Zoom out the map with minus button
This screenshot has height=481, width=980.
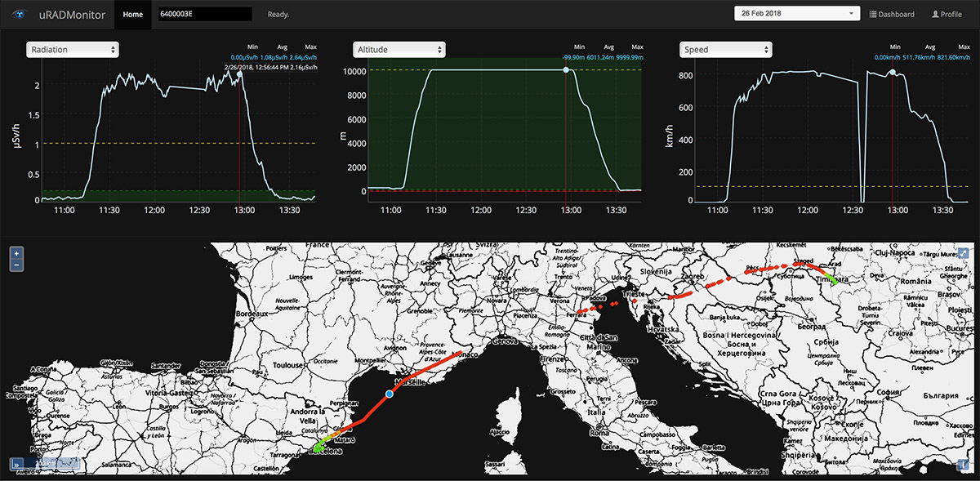16,265
